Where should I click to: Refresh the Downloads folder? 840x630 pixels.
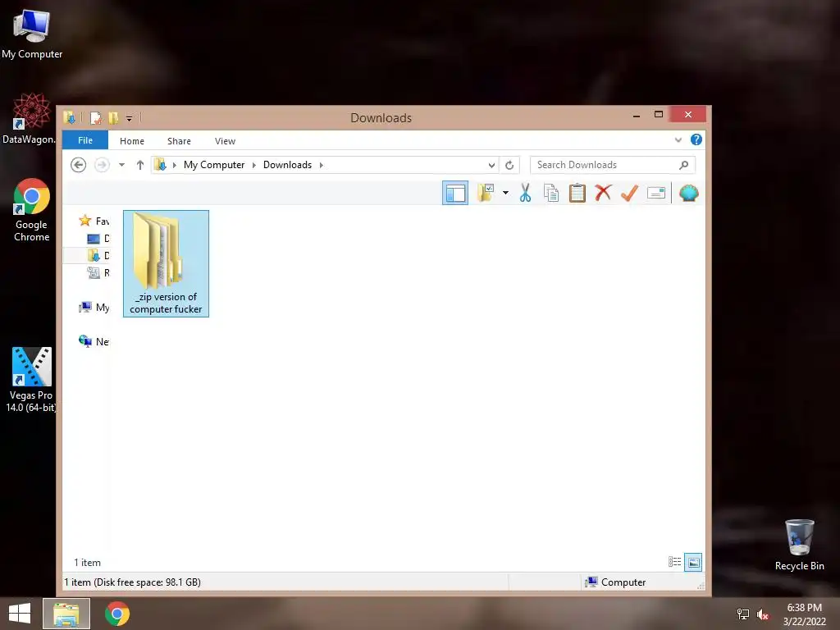509,165
